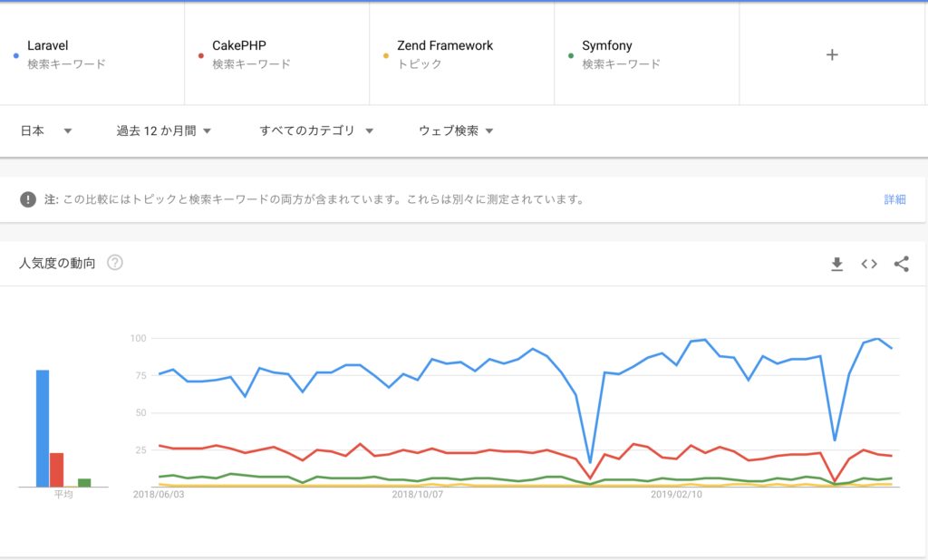Open help for 人気度の動向

115,262
